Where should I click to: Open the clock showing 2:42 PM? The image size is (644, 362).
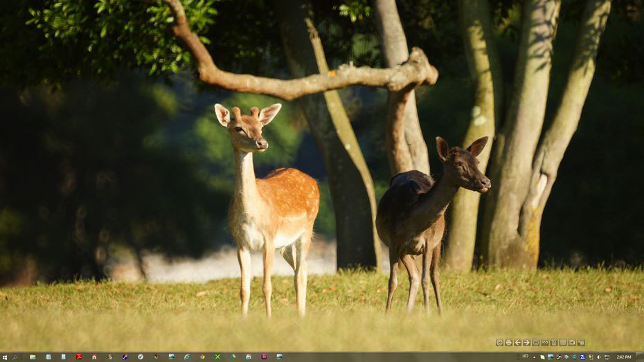pyautogui.click(x=623, y=357)
